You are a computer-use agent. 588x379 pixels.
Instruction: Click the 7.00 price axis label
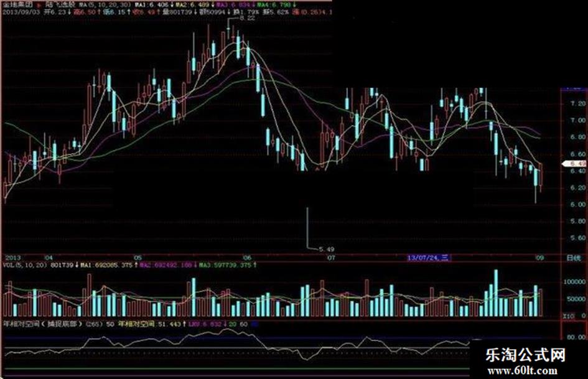(577, 120)
